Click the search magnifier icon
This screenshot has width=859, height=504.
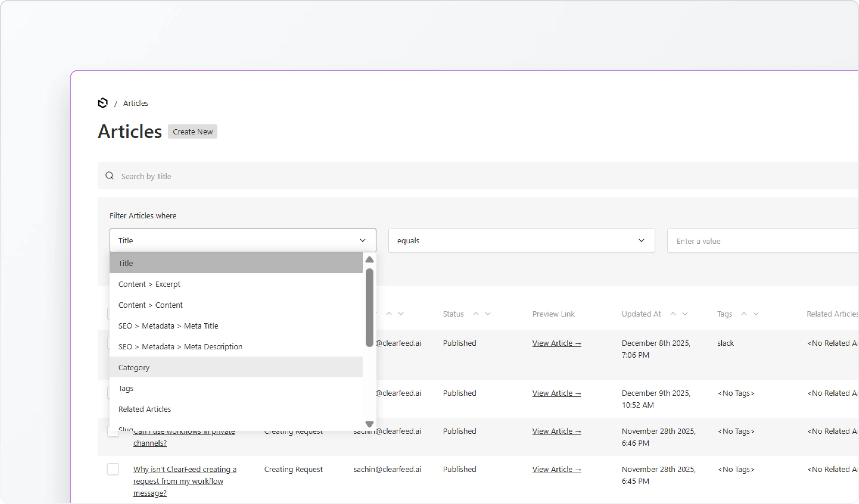[x=109, y=176]
